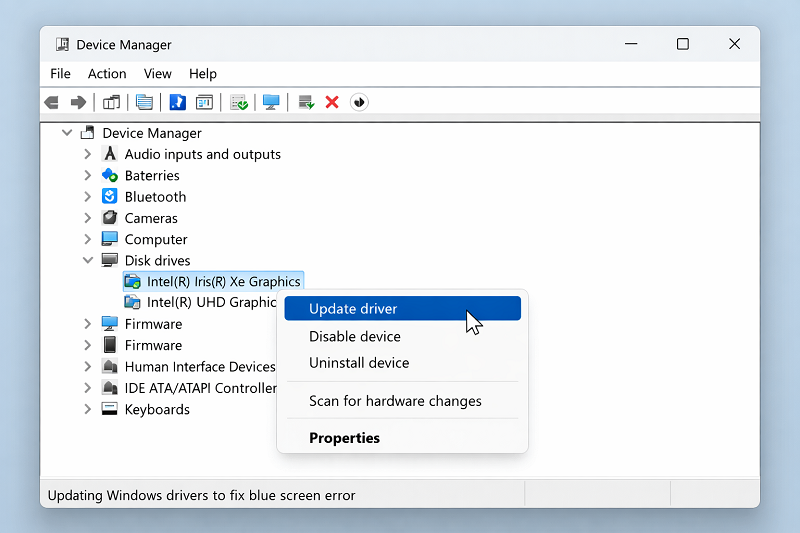Click the Disk drives category icon

(110, 260)
